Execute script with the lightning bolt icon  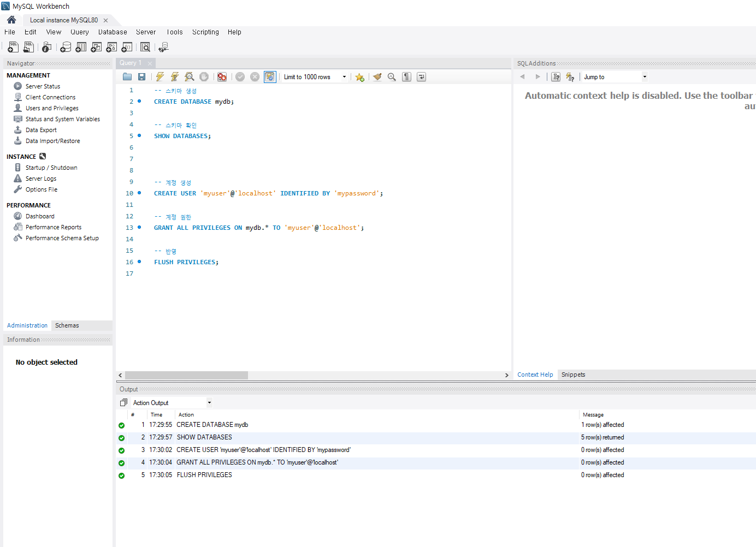(x=160, y=77)
